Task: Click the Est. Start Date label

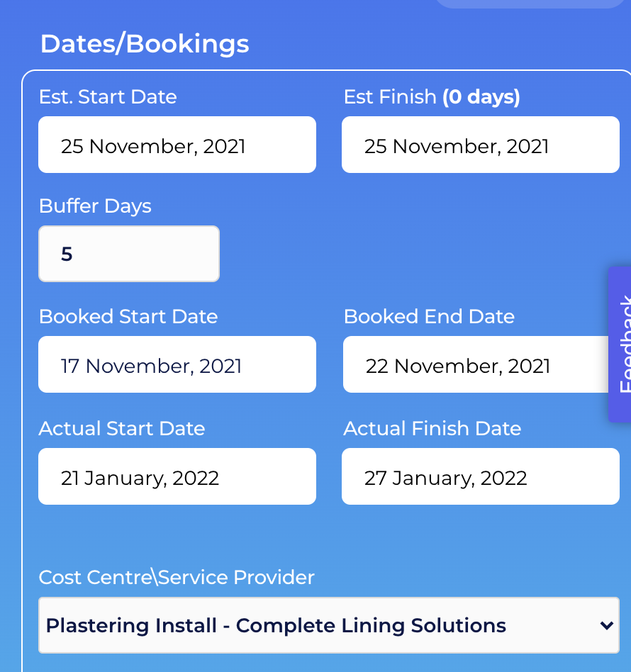Action: [108, 97]
